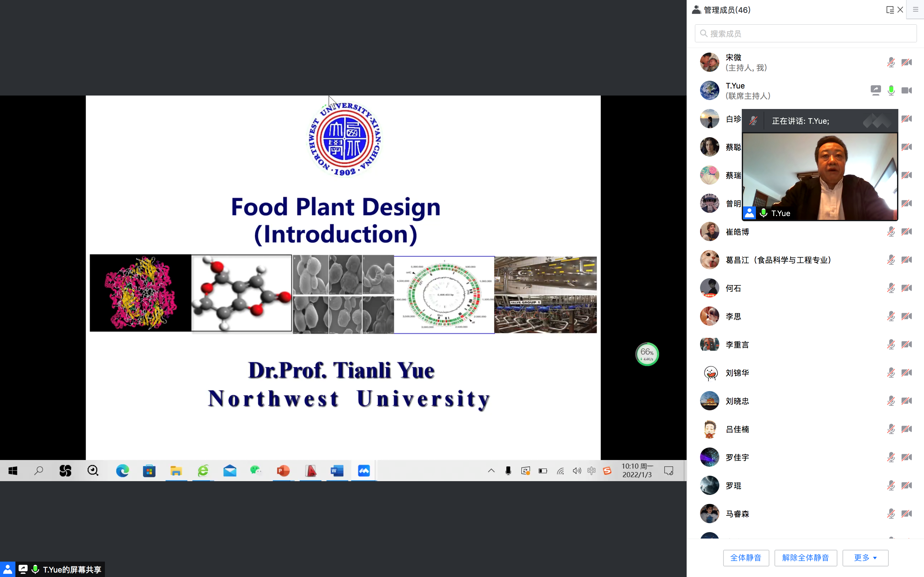
Task: Click the muted mic icon in speaker bar
Action: point(753,121)
